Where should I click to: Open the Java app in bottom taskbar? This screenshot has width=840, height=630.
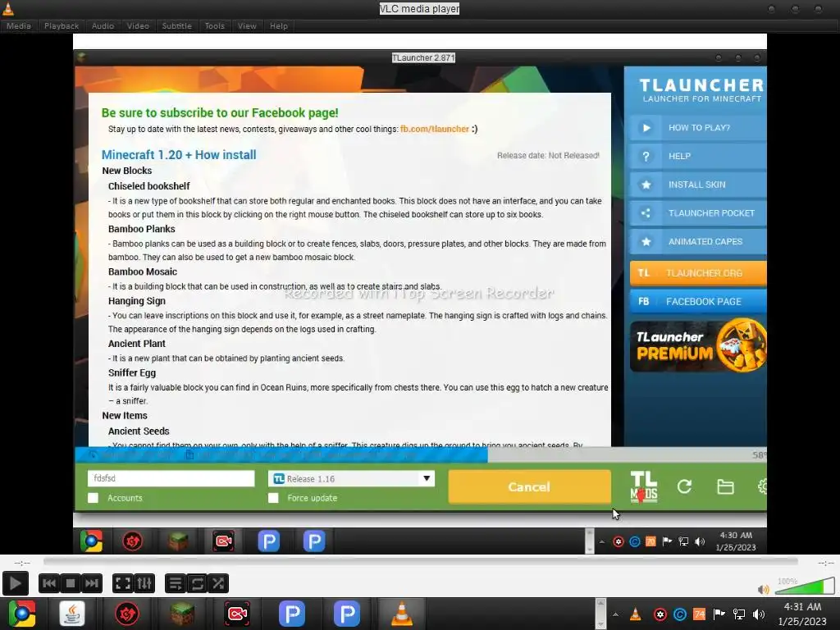tap(72, 614)
